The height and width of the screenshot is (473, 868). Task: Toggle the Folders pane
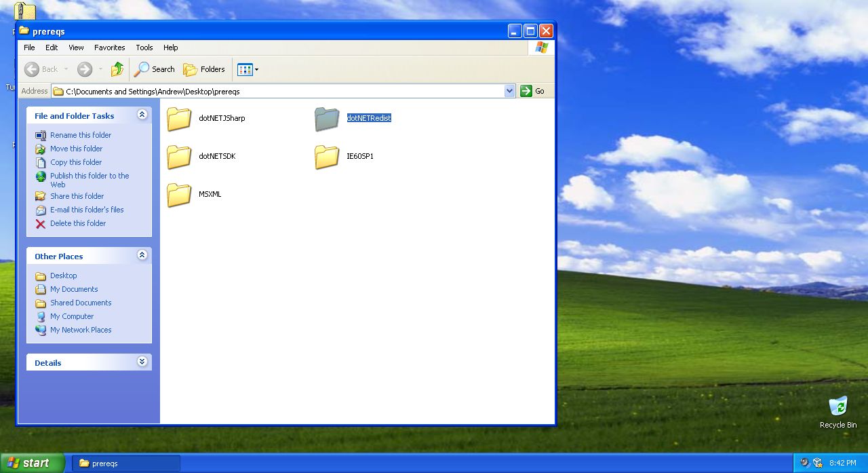(204, 69)
